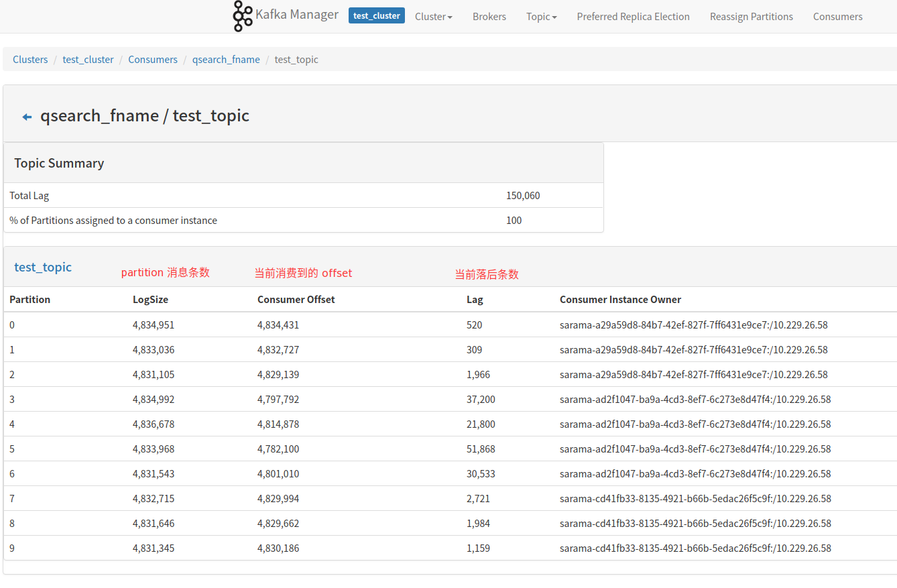The height and width of the screenshot is (588, 897).
Task: Open Preferred Replica Election page
Action: 634,17
